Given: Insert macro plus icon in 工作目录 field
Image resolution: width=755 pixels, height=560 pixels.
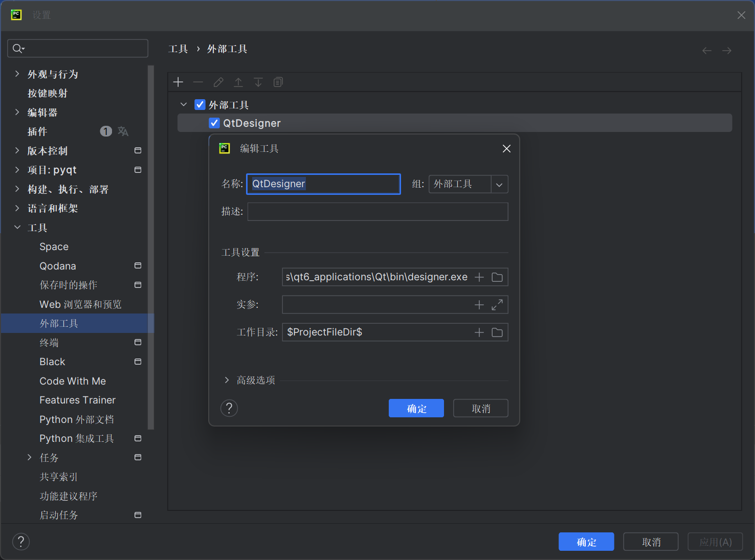Looking at the screenshot, I should coord(479,332).
